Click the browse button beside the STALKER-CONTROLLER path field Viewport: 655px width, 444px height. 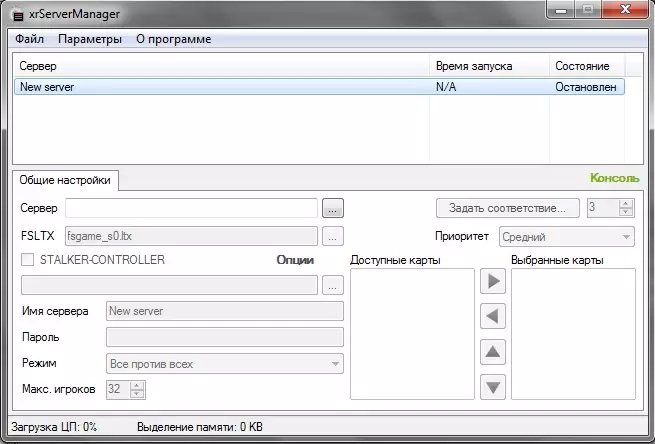pyautogui.click(x=333, y=285)
